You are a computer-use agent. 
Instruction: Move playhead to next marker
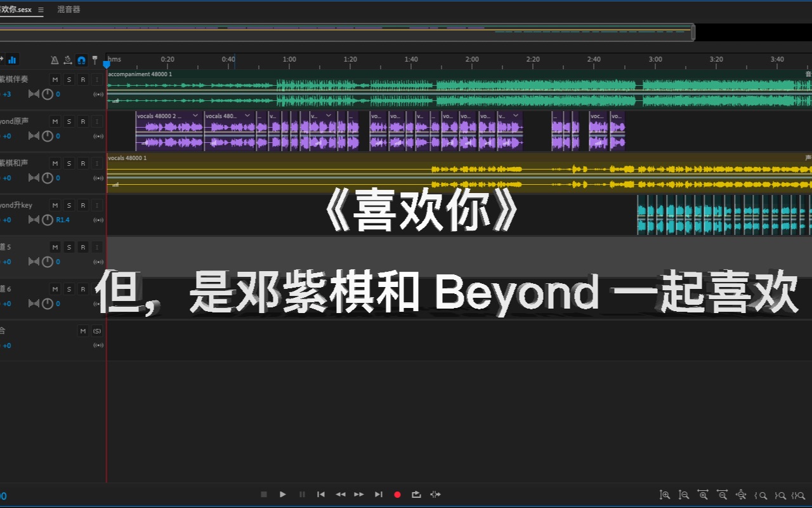379,494
